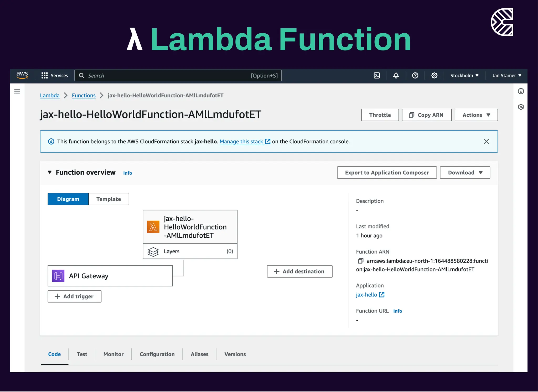Screen dimensions: 538x392
Task: Click the Layers stack icon
Action: click(153, 252)
